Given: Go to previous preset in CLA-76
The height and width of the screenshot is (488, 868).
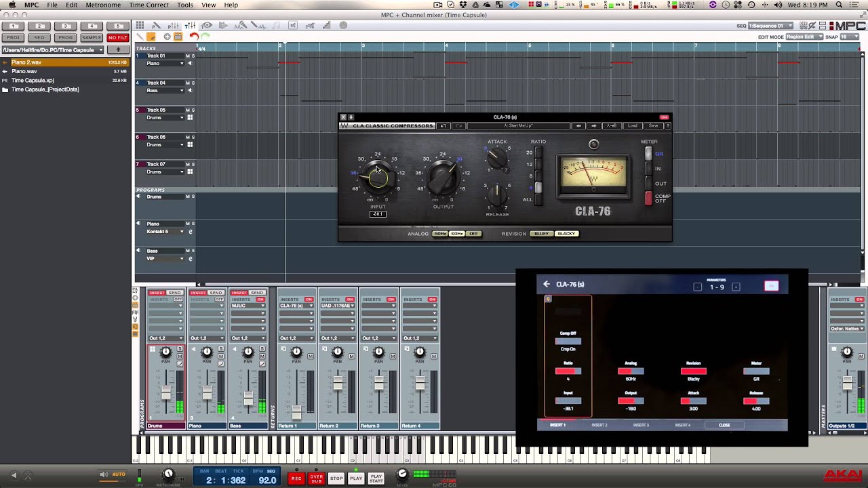Looking at the screenshot, I should 578,125.
